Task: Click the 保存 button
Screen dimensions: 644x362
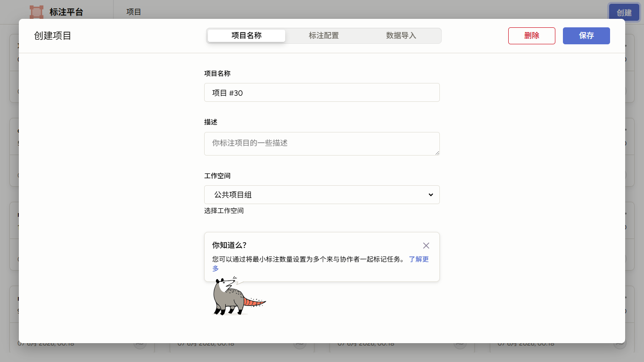Action: (586, 36)
